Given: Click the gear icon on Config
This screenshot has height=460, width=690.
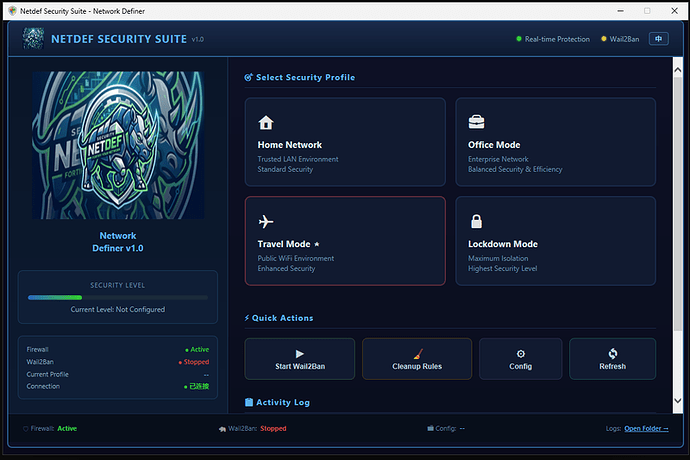Looking at the screenshot, I should point(521,354).
